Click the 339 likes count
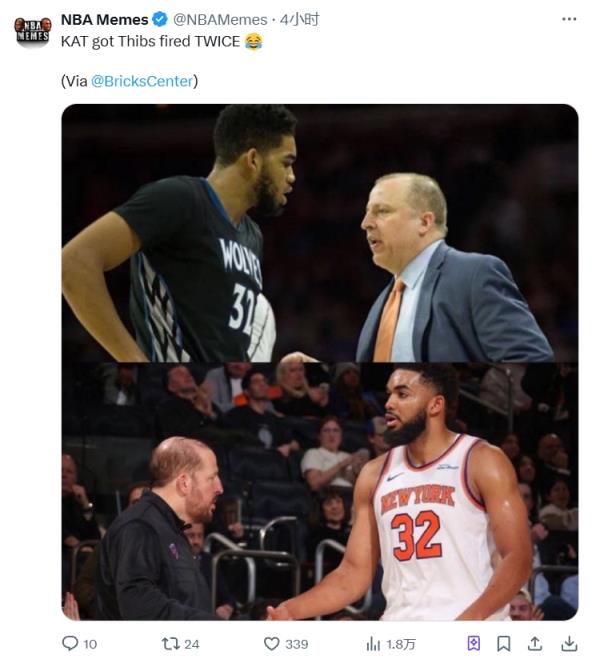This screenshot has width=592, height=663. [296, 644]
